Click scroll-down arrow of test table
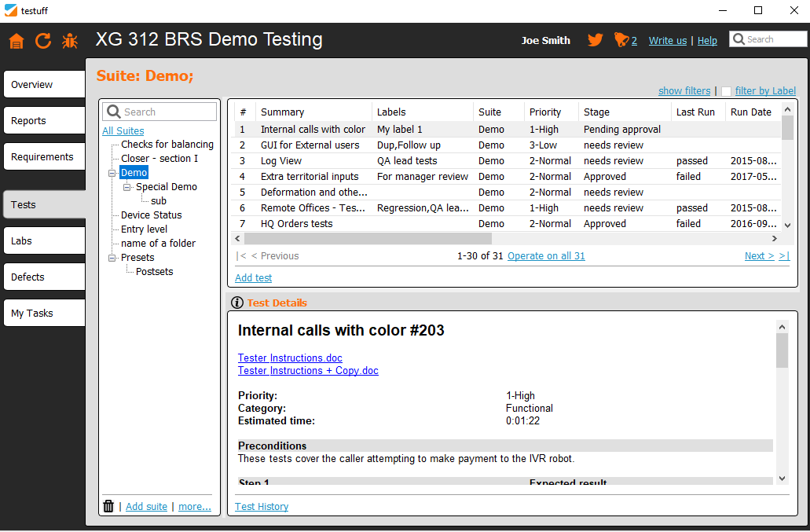This screenshot has width=810, height=532. [787, 225]
